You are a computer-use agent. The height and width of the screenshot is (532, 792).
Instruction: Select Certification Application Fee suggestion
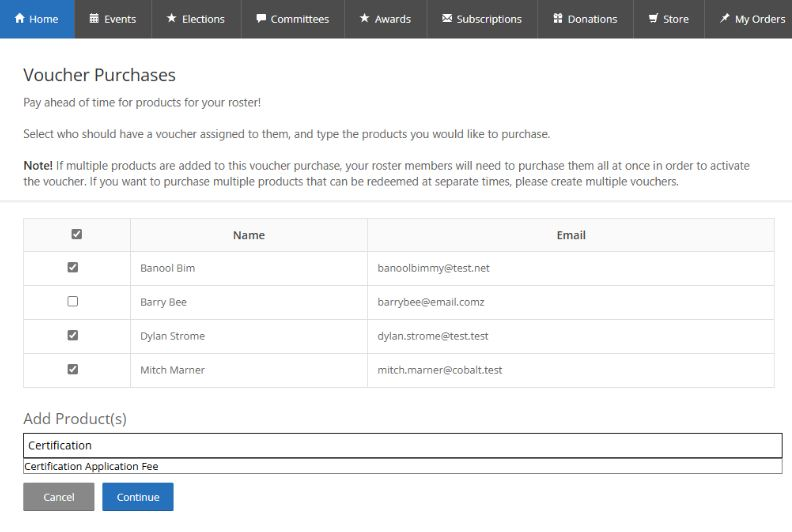92,466
